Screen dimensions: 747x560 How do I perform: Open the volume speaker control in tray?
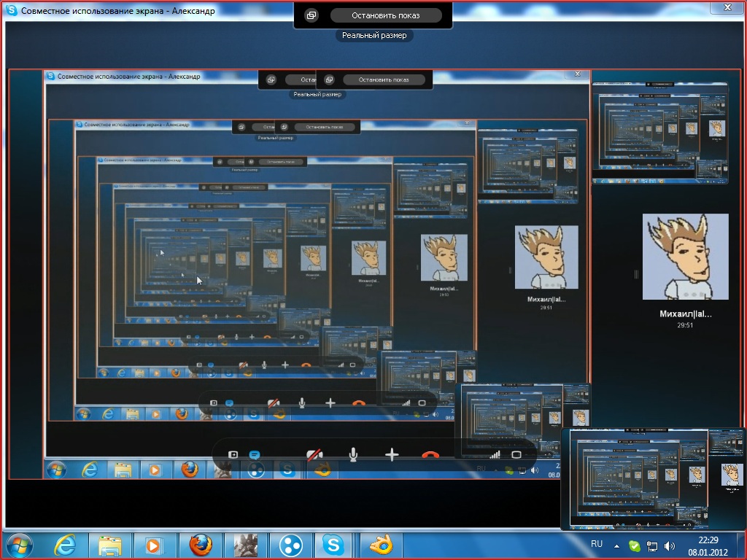[670, 545]
